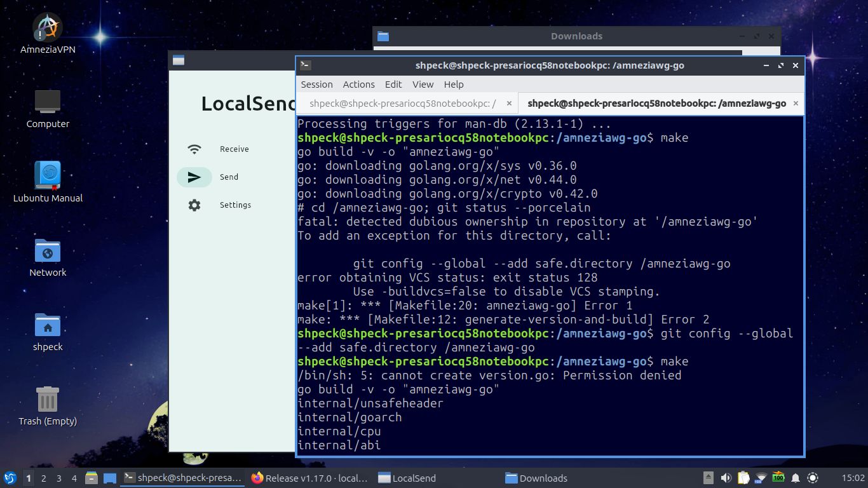
Task: Close the active terminal tab
Action: point(796,103)
